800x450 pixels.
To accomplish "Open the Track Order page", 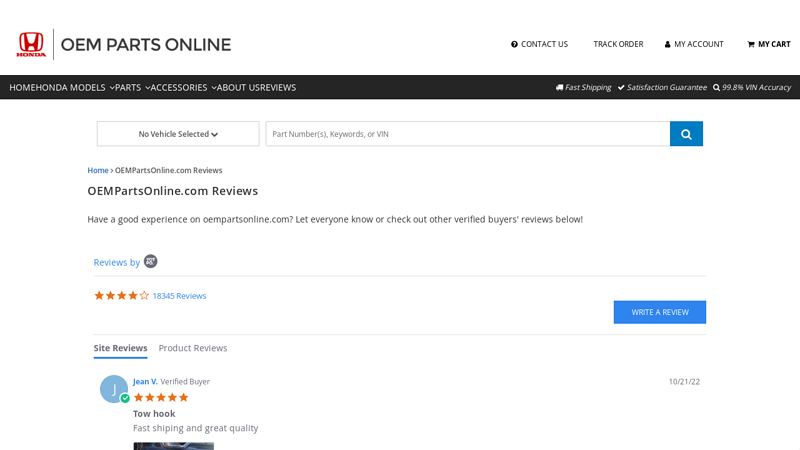I will [x=618, y=44].
